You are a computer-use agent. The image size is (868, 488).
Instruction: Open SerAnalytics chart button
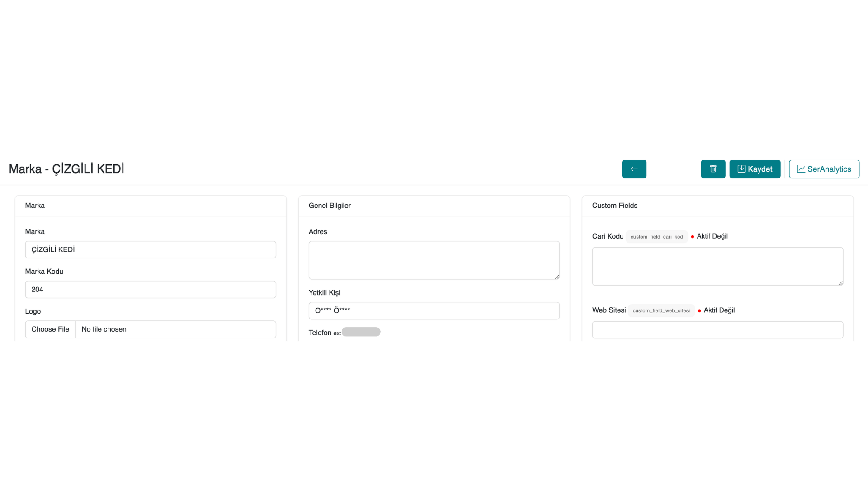pos(824,169)
